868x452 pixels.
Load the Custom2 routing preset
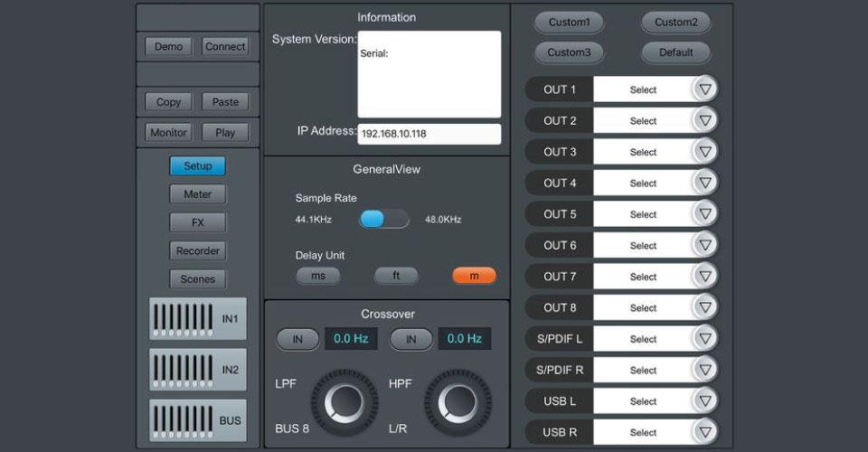675,23
